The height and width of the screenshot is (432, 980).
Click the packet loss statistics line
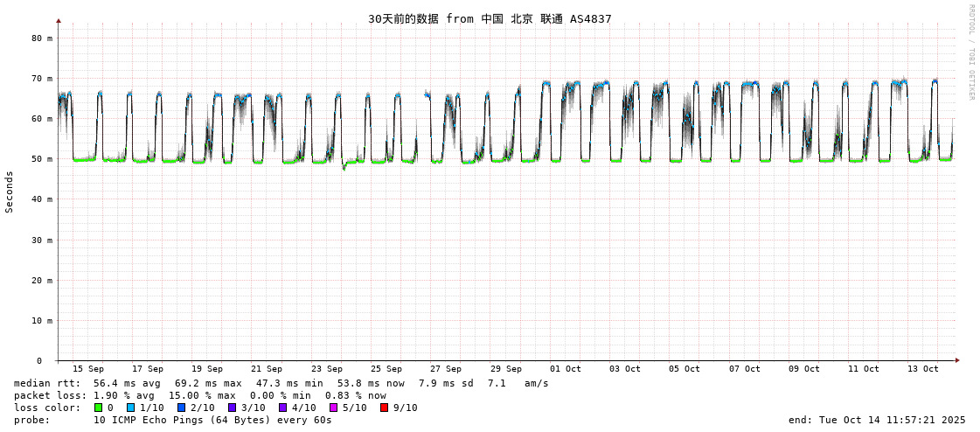point(199,395)
